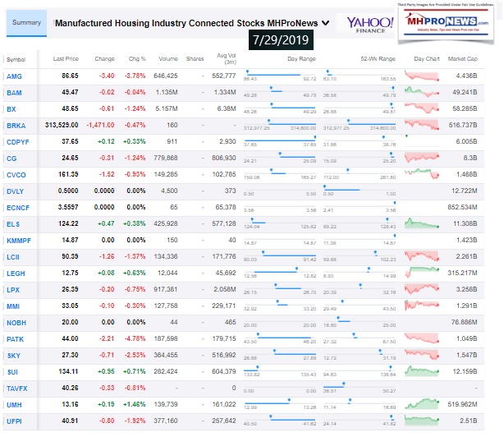Click the SKY day chart thumbnail
Screen dimensions: 504x446
[422, 355]
